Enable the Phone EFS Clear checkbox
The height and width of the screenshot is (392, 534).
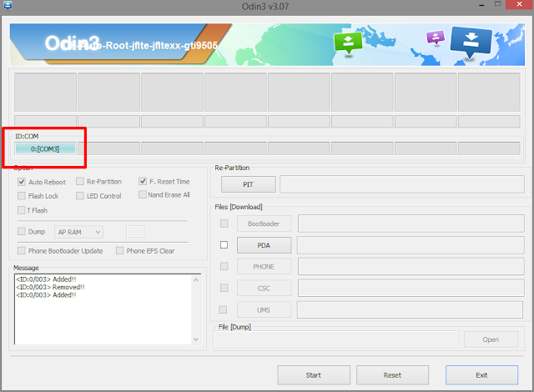(x=119, y=251)
